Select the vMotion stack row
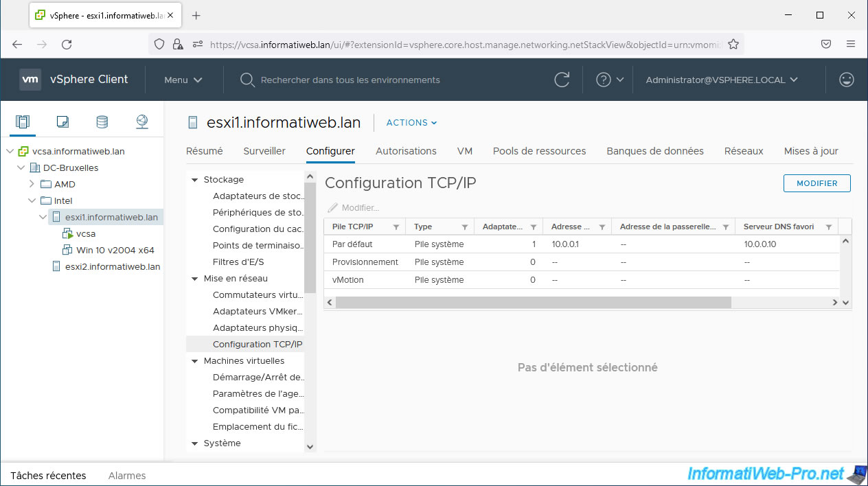Viewport: 868px width, 486px height. pos(581,280)
